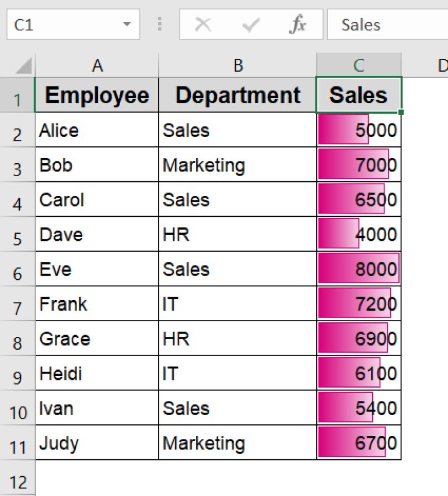
Task: Click the Insert Function (fx) icon
Action: click(299, 24)
